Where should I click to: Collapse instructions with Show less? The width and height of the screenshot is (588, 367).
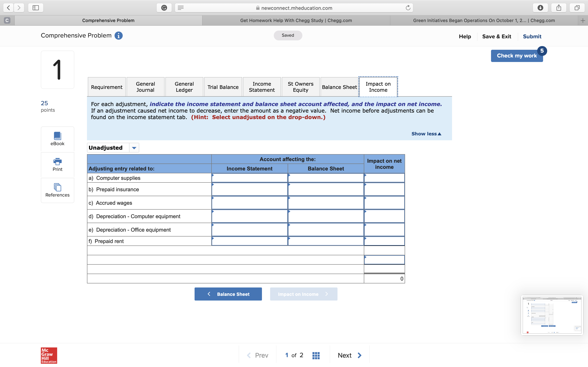click(426, 134)
